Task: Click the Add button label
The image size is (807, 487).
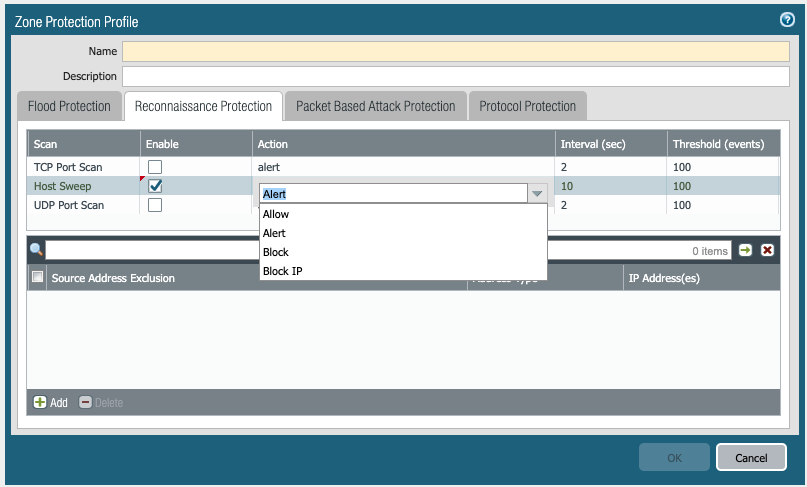Action: point(59,403)
